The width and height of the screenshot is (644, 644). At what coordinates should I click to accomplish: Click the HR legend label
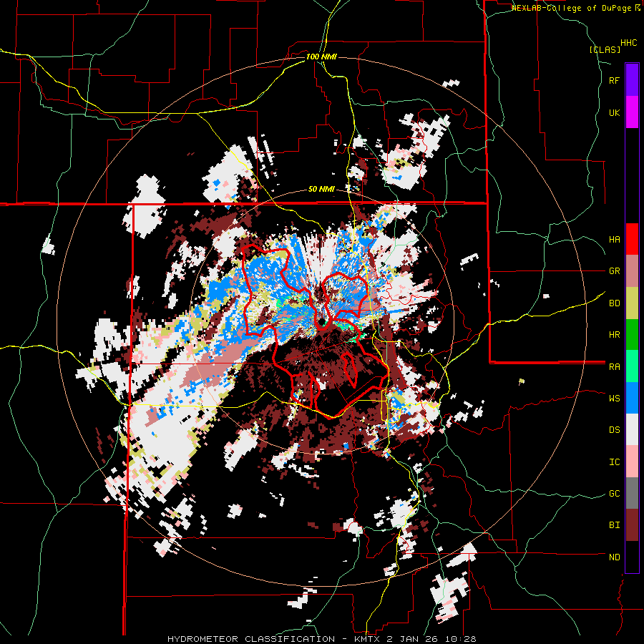614,335
